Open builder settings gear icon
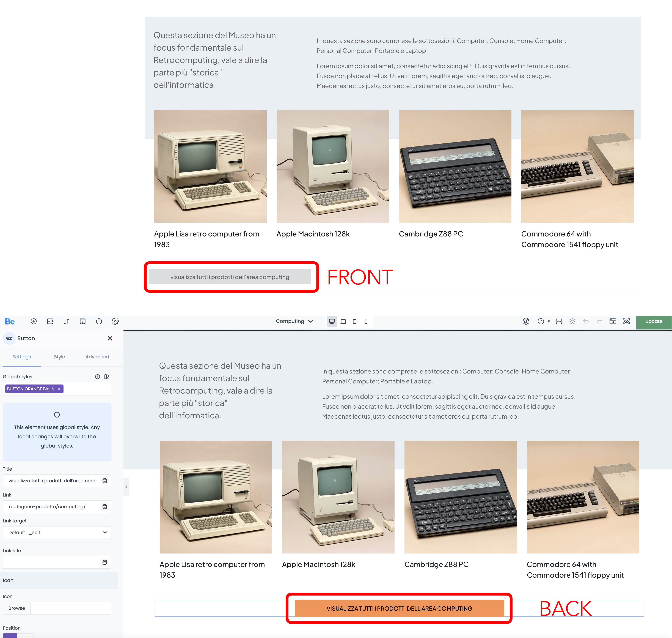The width and height of the screenshot is (672, 638). (115, 321)
